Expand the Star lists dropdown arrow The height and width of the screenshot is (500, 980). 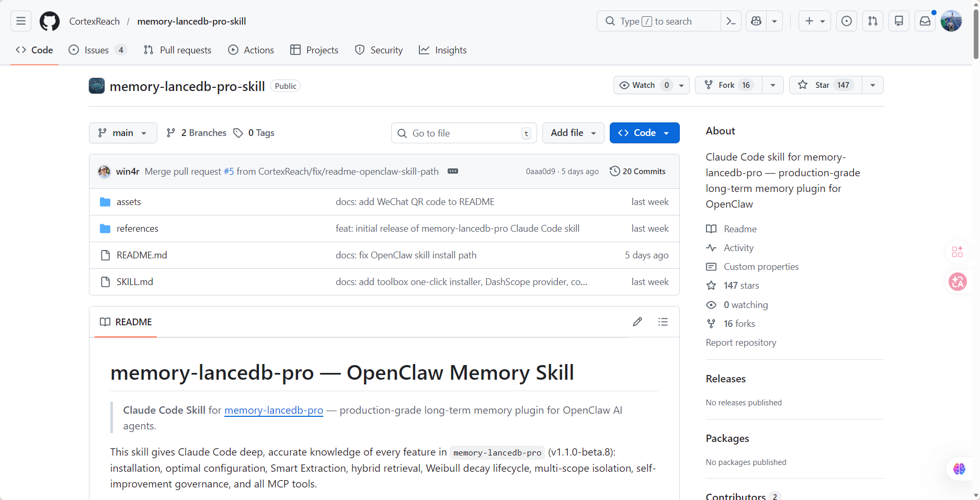point(873,85)
